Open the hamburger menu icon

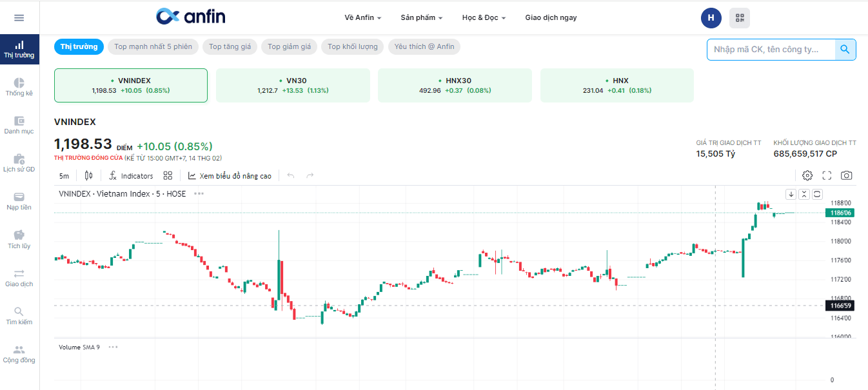coord(19,17)
